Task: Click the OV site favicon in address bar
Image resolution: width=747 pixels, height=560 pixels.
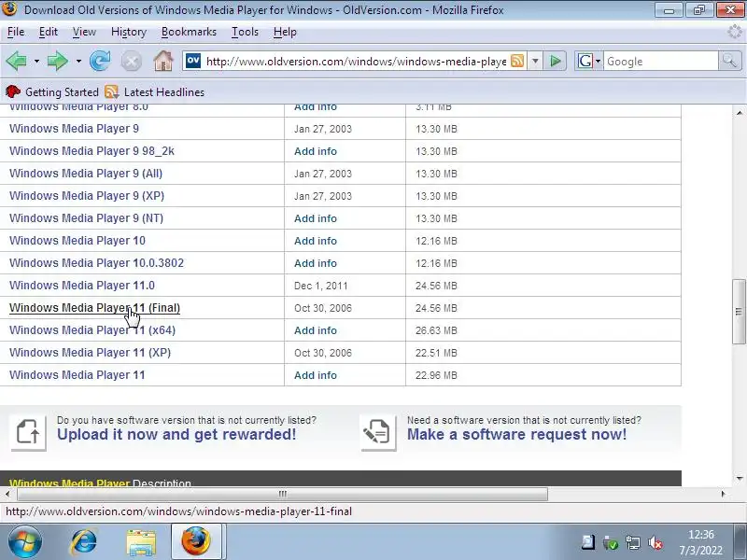Action: point(193,61)
